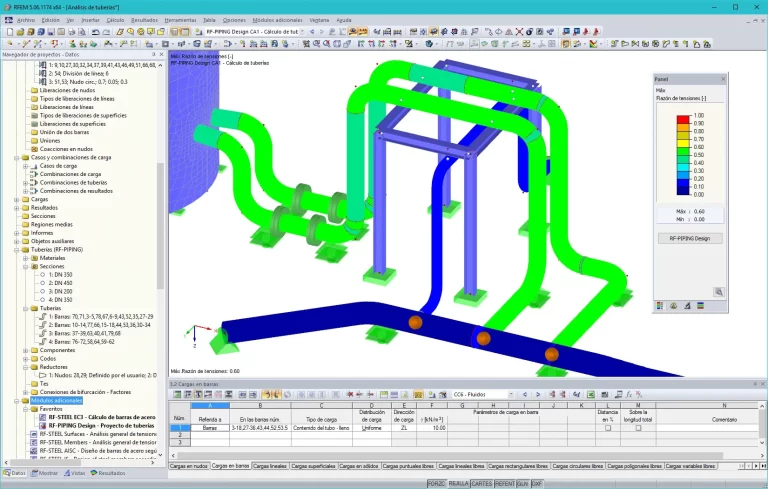Collapse the Tuberías (RF-PIPING) node
768x489 pixels.
pyautogui.click(x=17, y=250)
